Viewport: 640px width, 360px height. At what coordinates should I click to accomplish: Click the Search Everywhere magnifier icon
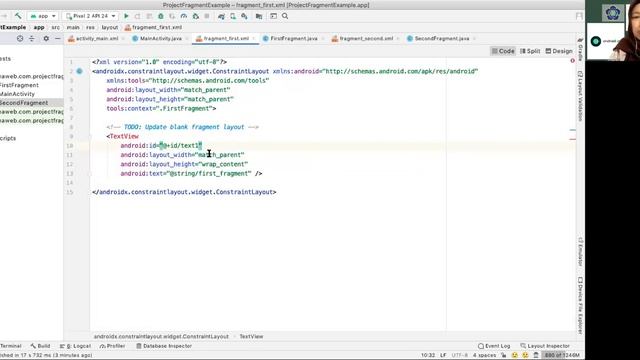click(285, 16)
